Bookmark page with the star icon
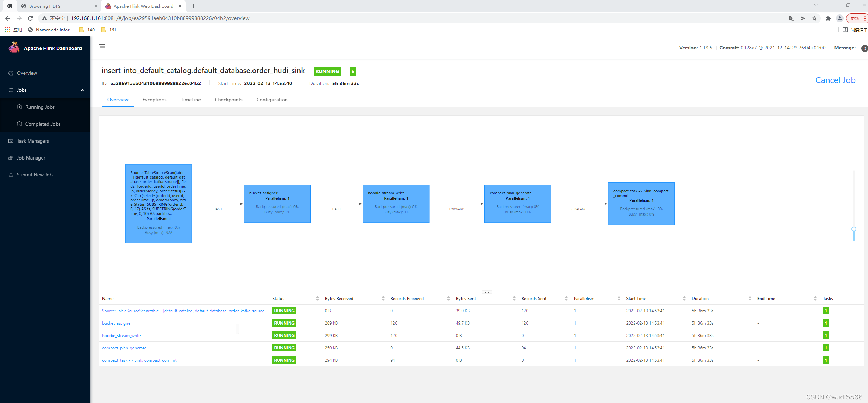The height and width of the screenshot is (403, 868). point(814,18)
